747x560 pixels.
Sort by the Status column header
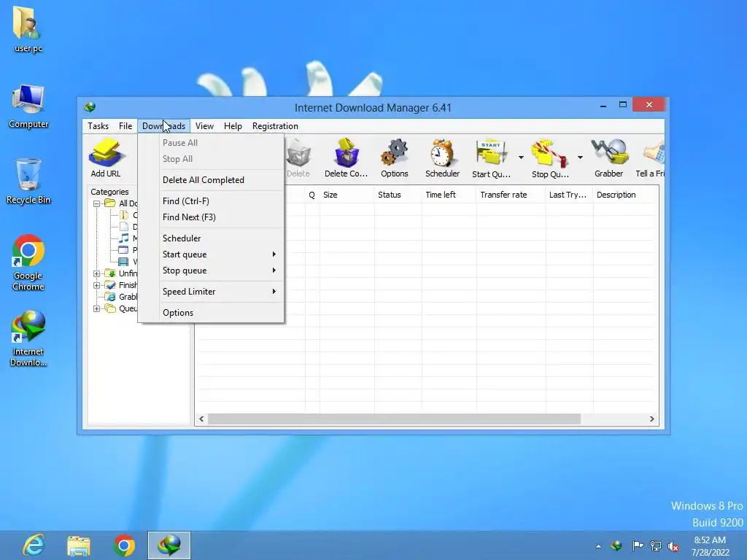click(398, 195)
